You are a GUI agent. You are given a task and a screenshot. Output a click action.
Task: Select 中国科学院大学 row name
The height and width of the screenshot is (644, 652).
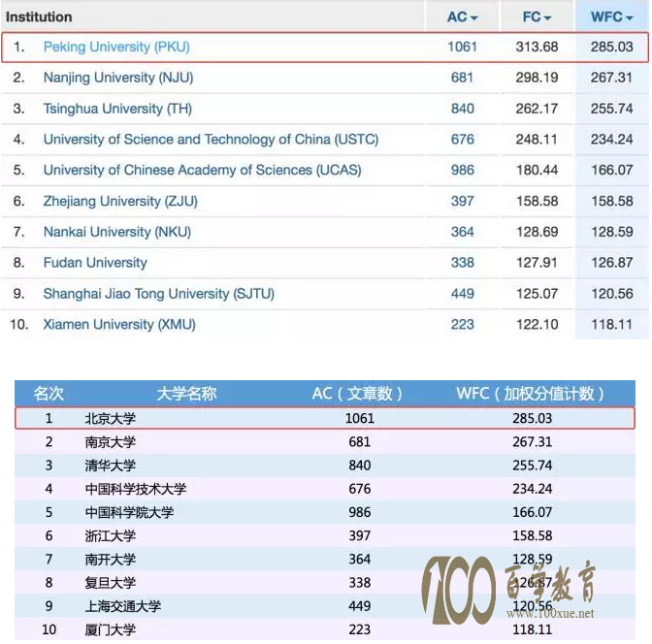(129, 512)
